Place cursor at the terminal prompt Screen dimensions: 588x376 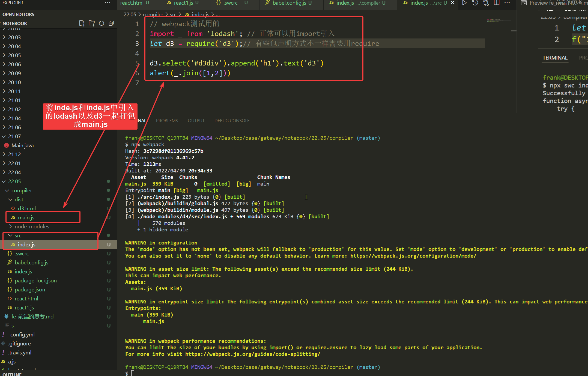click(x=133, y=373)
